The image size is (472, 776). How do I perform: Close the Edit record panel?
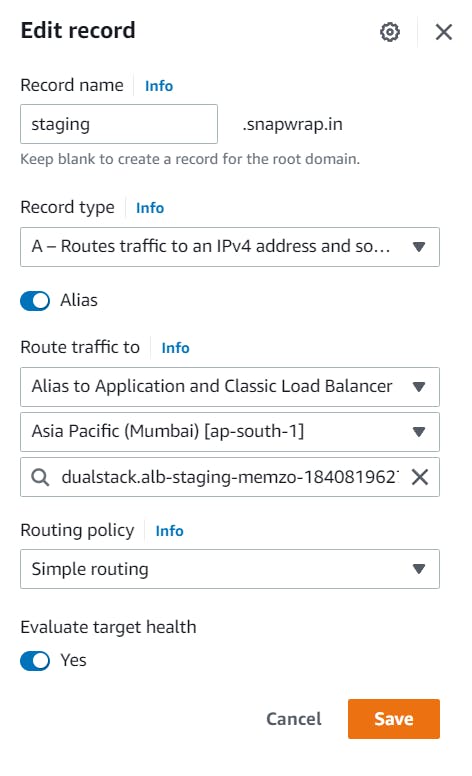click(x=443, y=32)
